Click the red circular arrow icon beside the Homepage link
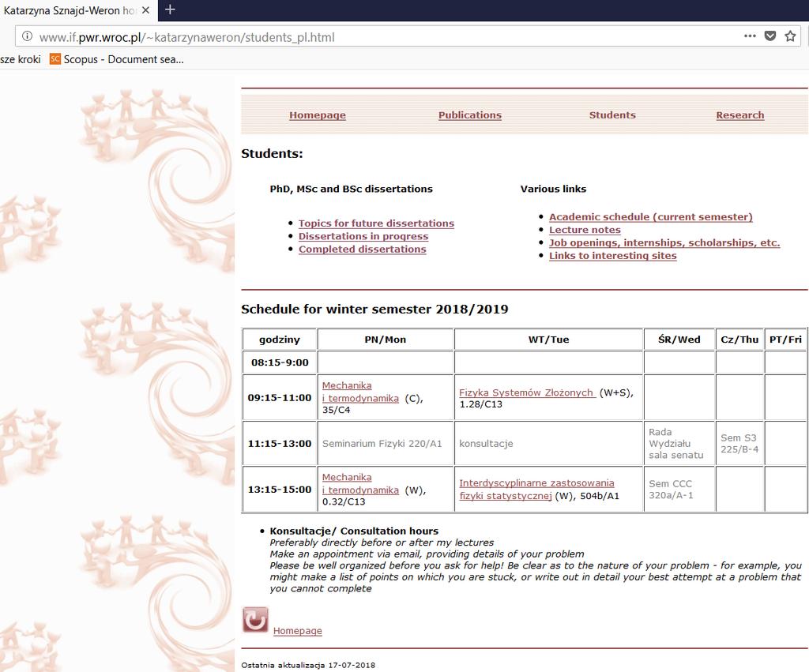Image resolution: width=809 pixels, height=672 pixels. tap(255, 620)
